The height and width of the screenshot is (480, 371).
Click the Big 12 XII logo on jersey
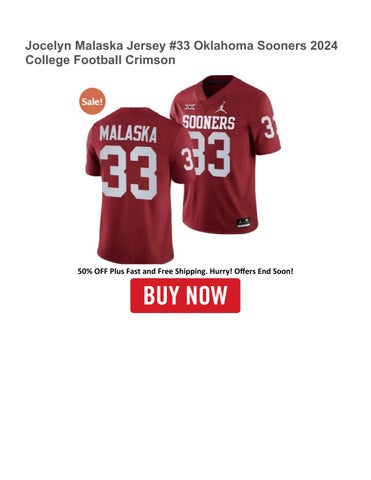click(x=190, y=107)
